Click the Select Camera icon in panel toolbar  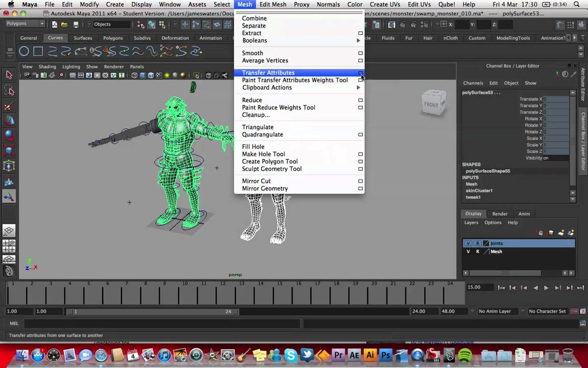click(27, 75)
